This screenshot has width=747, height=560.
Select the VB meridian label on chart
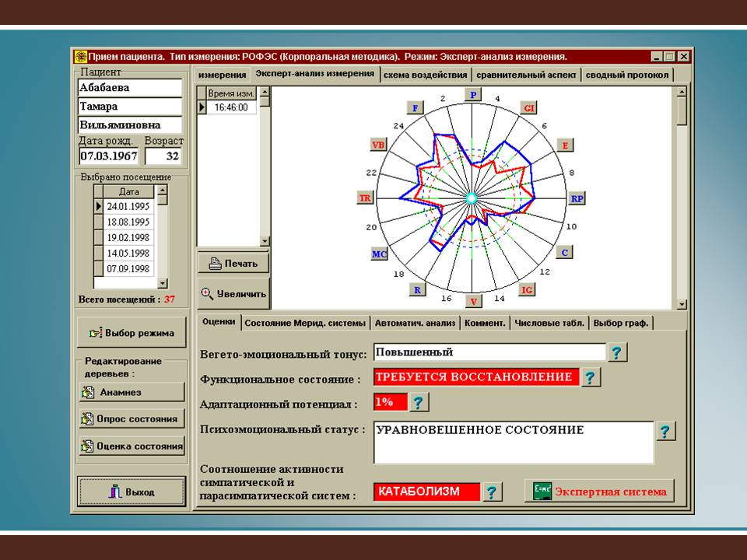pyautogui.click(x=379, y=145)
